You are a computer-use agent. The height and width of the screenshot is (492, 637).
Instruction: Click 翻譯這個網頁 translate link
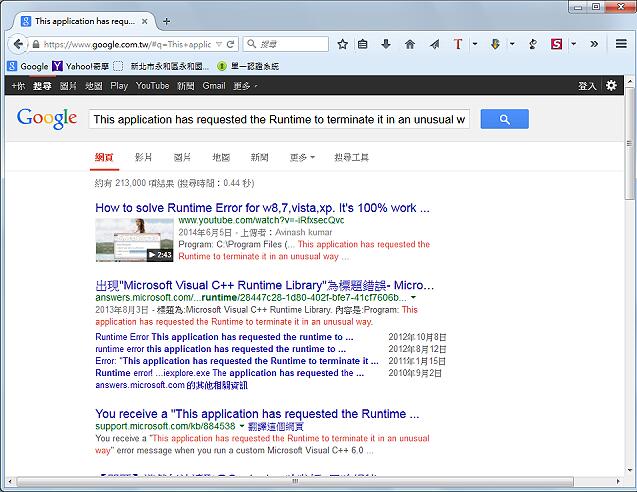pos(275,426)
